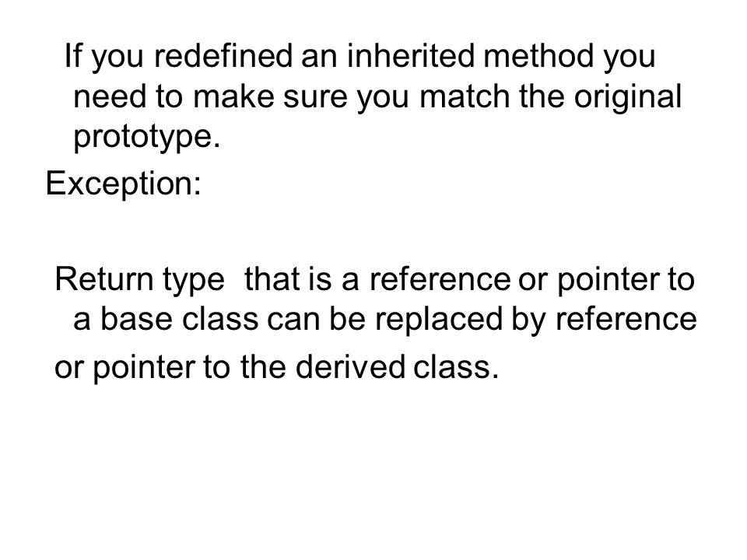This screenshot has width=747, height=560.
Task: Click the word "make" in "make sure"
Action: point(233,96)
